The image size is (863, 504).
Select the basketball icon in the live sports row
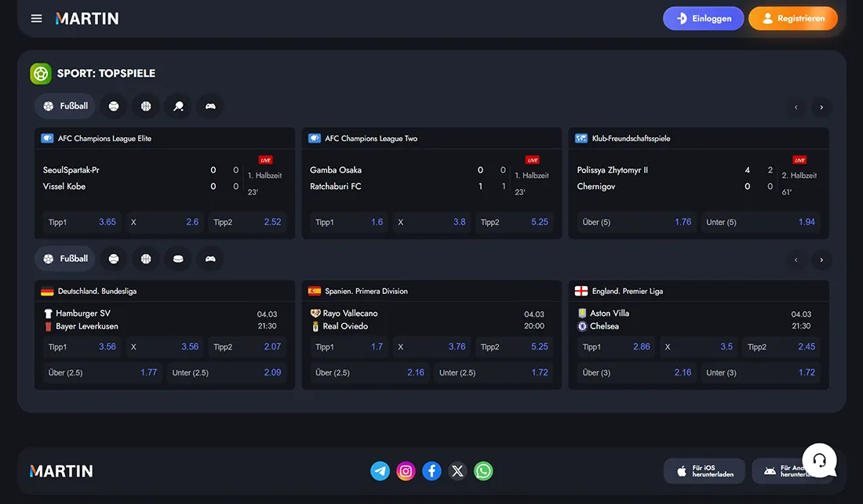pos(146,106)
